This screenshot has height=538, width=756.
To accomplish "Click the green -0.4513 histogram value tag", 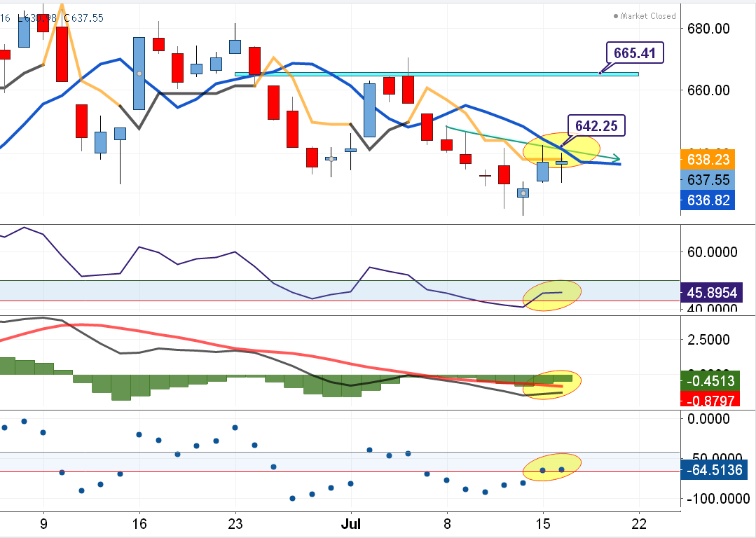I will click(710, 382).
